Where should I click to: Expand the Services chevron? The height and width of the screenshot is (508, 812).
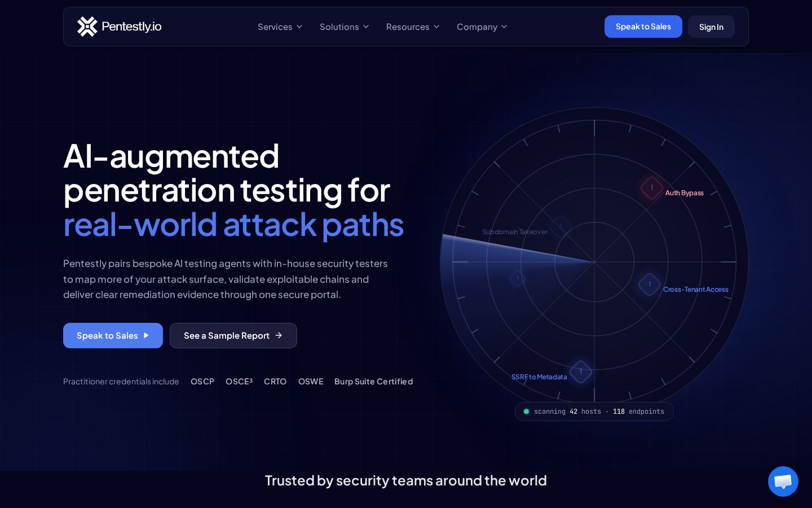[299, 27]
